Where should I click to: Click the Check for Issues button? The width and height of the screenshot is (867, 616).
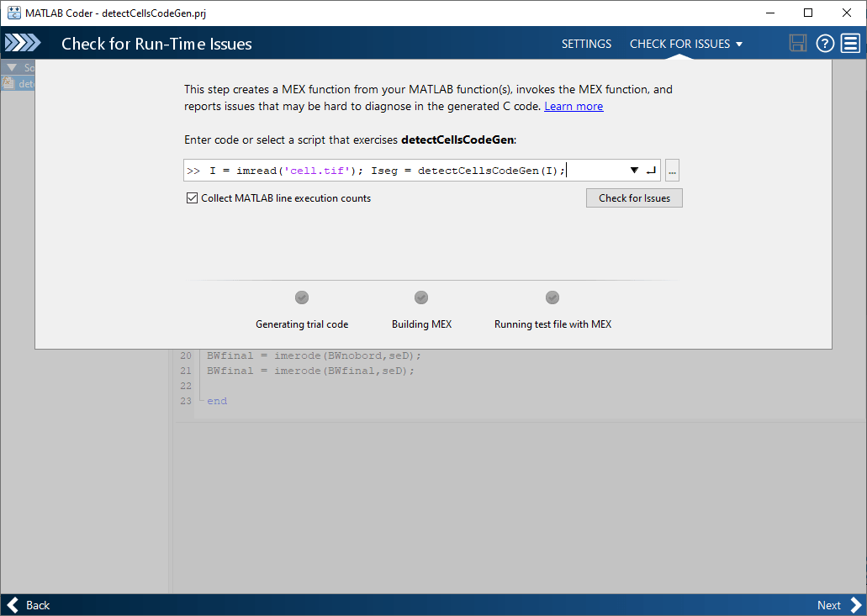click(634, 197)
